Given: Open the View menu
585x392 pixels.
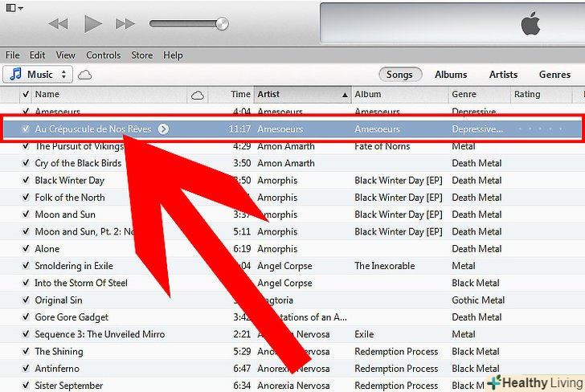Looking at the screenshot, I should click(66, 55).
